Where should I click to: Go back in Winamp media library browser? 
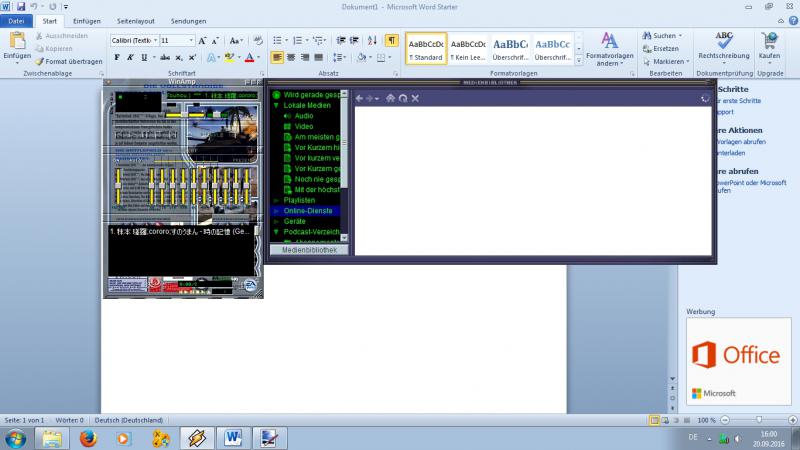[x=359, y=98]
